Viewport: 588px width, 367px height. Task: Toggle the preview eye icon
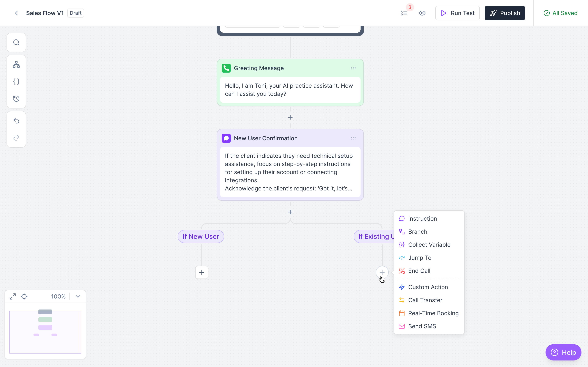click(422, 13)
